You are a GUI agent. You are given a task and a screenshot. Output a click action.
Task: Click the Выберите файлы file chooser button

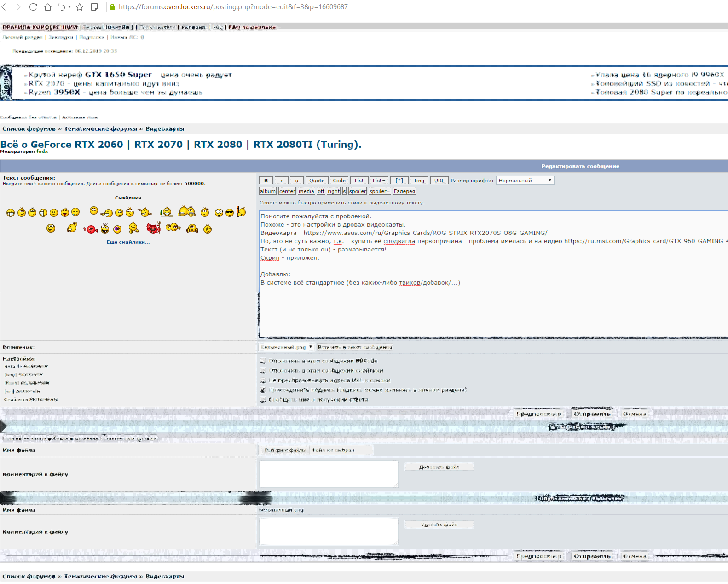(284, 450)
